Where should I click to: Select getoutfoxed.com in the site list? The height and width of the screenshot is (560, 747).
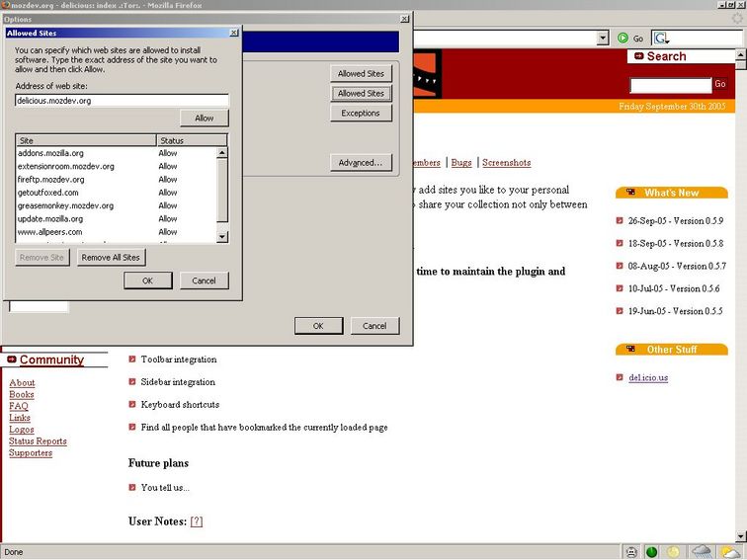coord(116,193)
